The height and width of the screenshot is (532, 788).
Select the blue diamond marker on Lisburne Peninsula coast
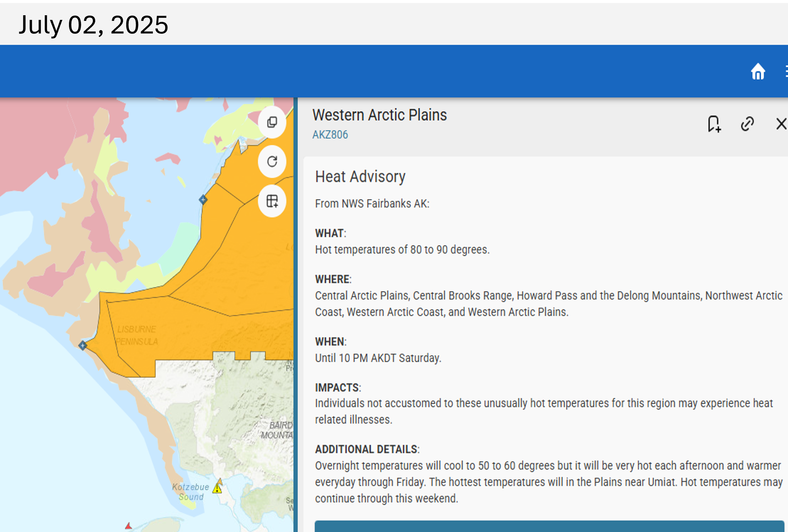coord(83,345)
